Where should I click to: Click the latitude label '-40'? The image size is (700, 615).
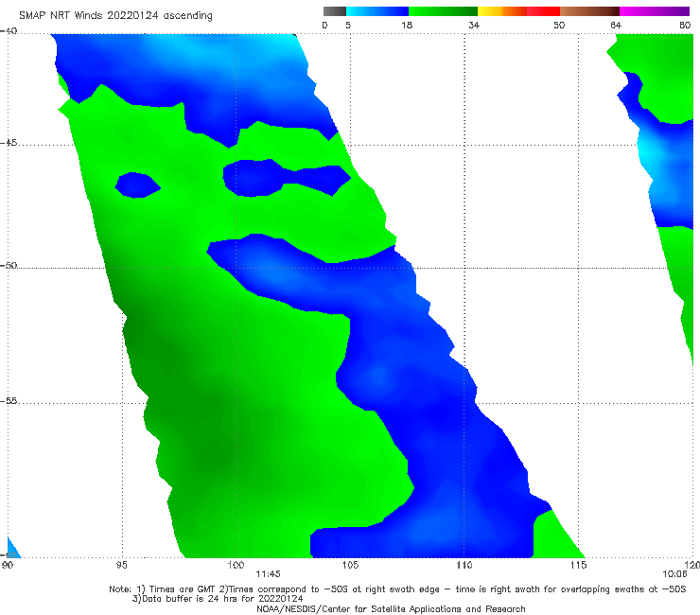point(9,31)
